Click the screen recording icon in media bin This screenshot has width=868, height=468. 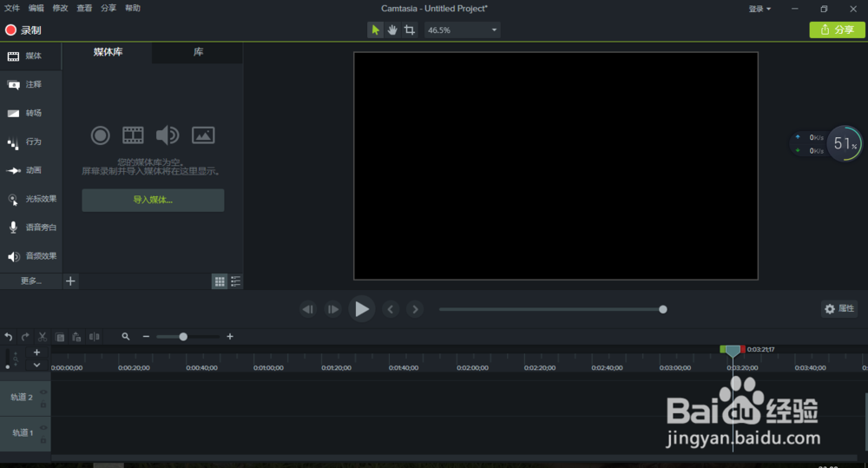100,135
